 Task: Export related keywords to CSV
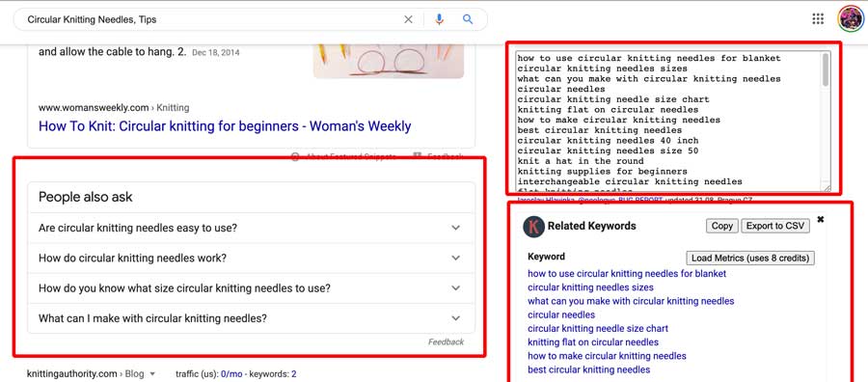[x=775, y=226]
